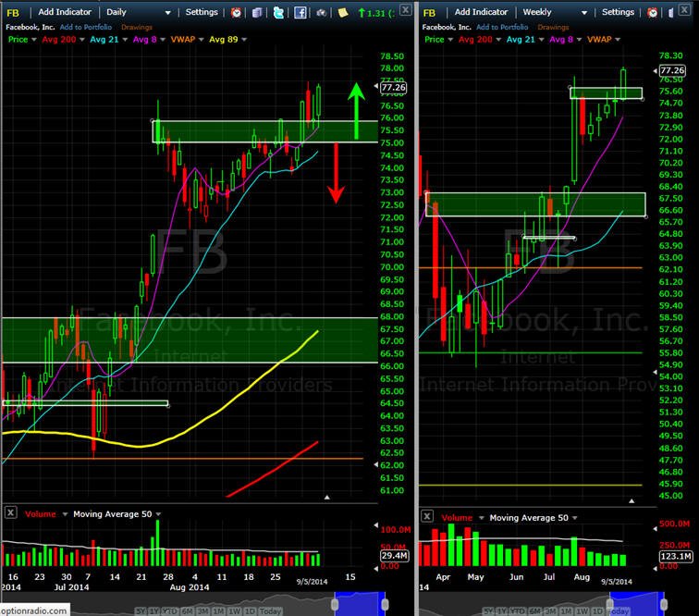The height and width of the screenshot is (616, 699).
Task: Share Daily chart via Facebook icon
Action: click(x=300, y=13)
